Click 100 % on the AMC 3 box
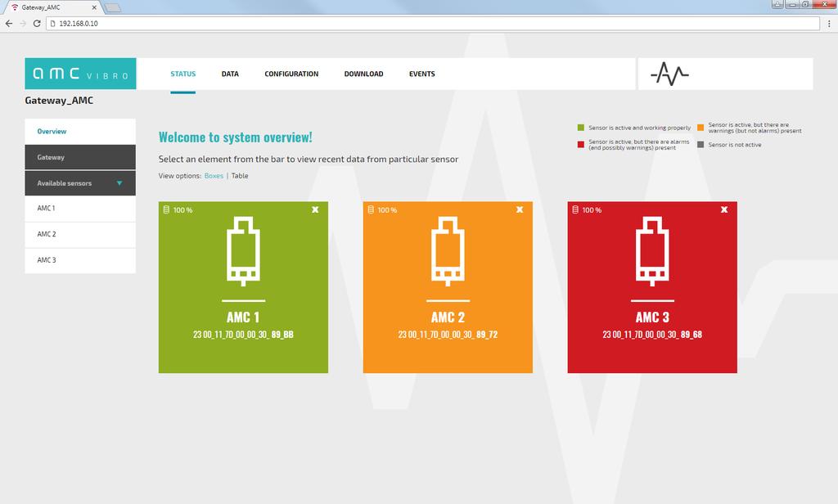Viewport: 838px width, 504px height. coord(592,210)
